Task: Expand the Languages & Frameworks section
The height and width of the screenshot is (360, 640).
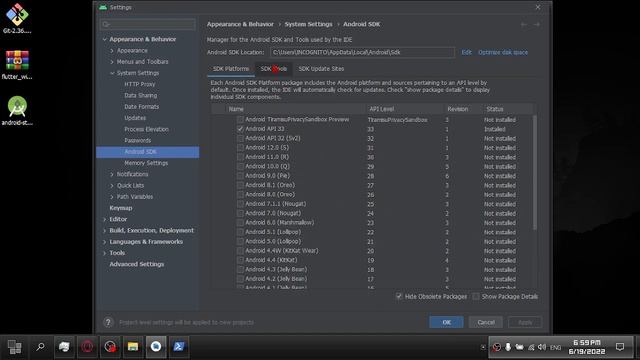Action: click(104, 242)
